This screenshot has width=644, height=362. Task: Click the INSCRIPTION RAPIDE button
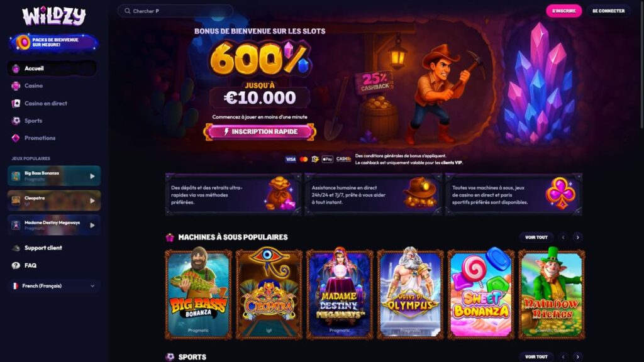(260, 132)
